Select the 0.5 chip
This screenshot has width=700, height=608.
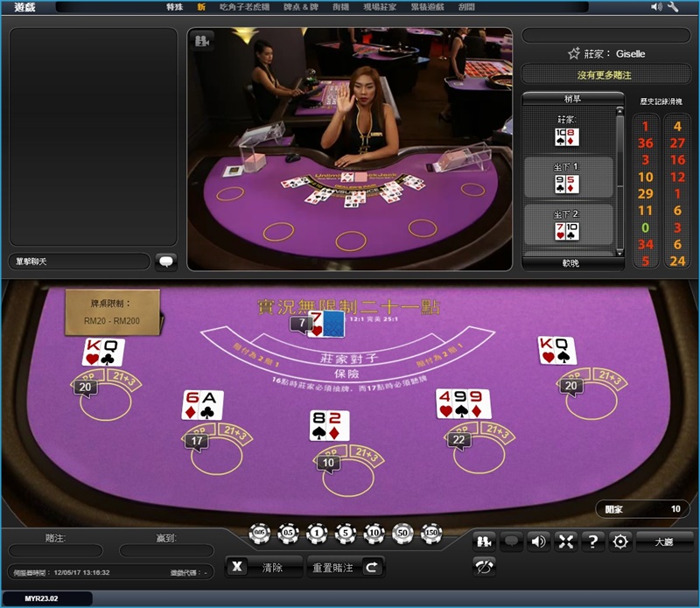pyautogui.click(x=286, y=534)
